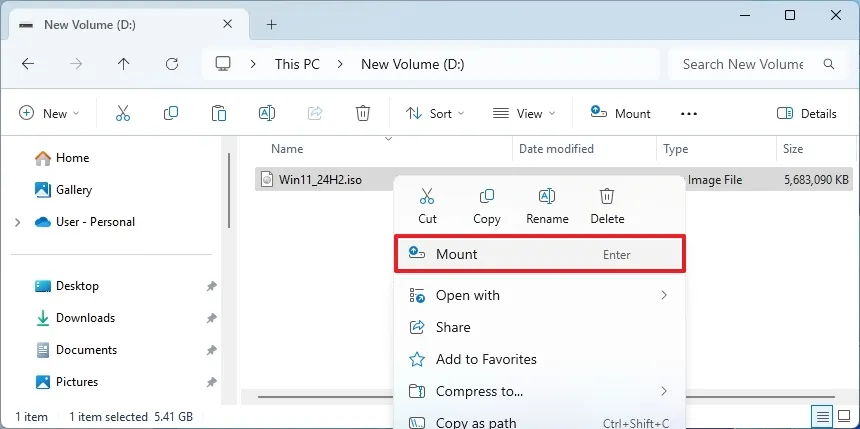
Task: Select Mount from the context menu
Action: pos(540,254)
